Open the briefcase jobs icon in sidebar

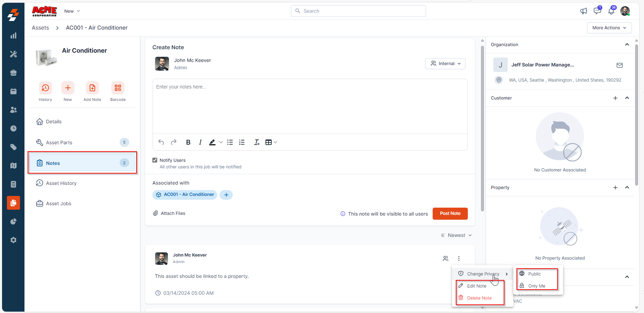[x=13, y=73]
